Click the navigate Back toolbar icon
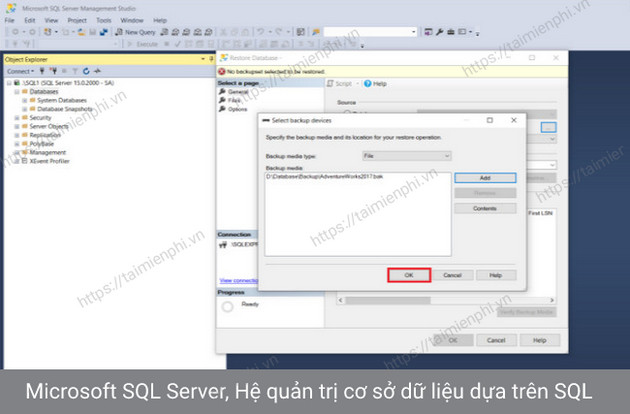Image resolution: width=630 pixels, height=414 pixels. pyautogui.click(x=15, y=32)
